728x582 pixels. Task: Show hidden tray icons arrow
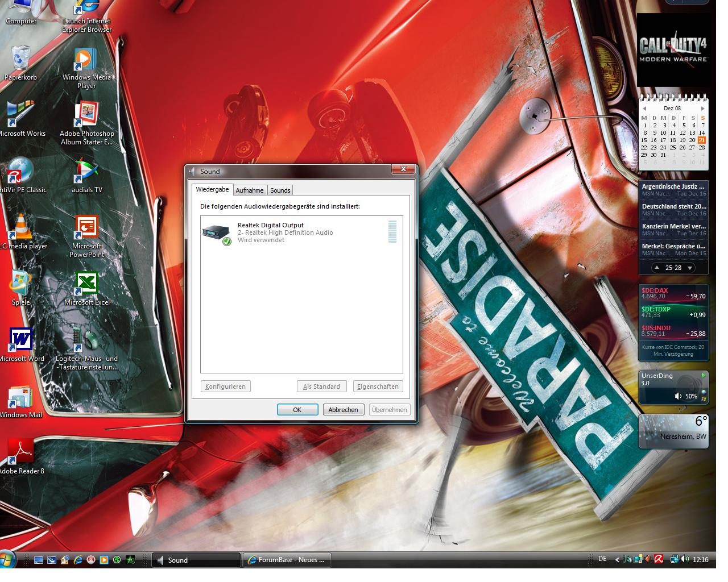(618, 560)
